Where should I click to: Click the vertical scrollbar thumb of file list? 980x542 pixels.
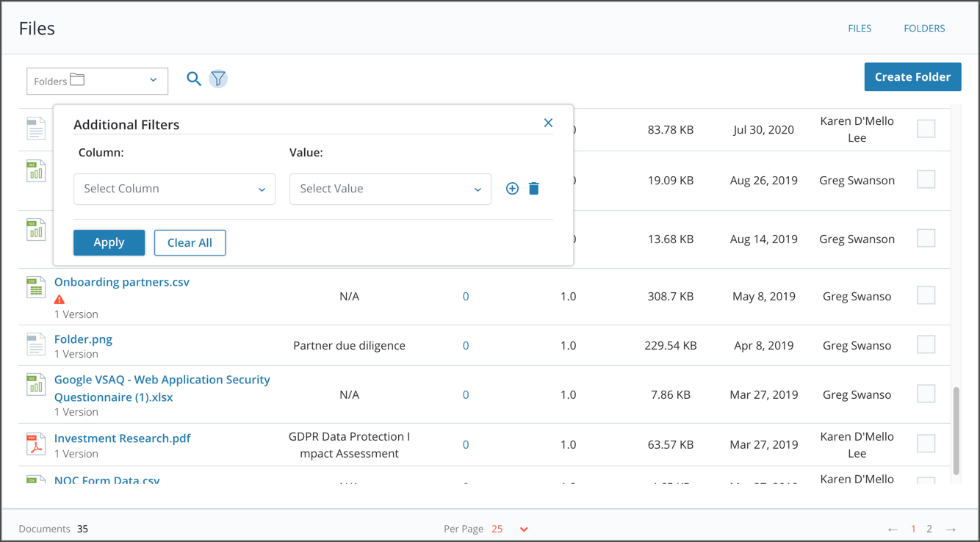pos(956,431)
